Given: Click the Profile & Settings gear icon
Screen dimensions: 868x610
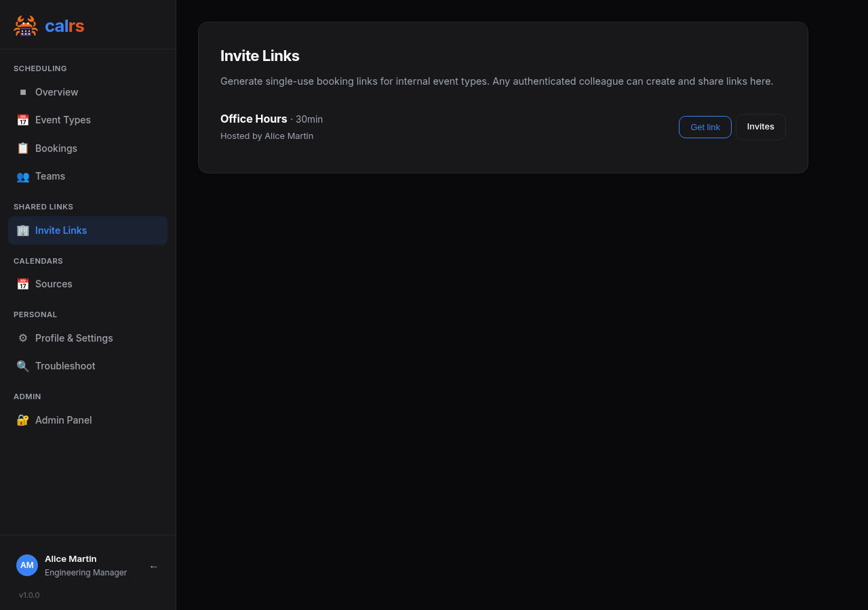Looking at the screenshot, I should [23, 338].
